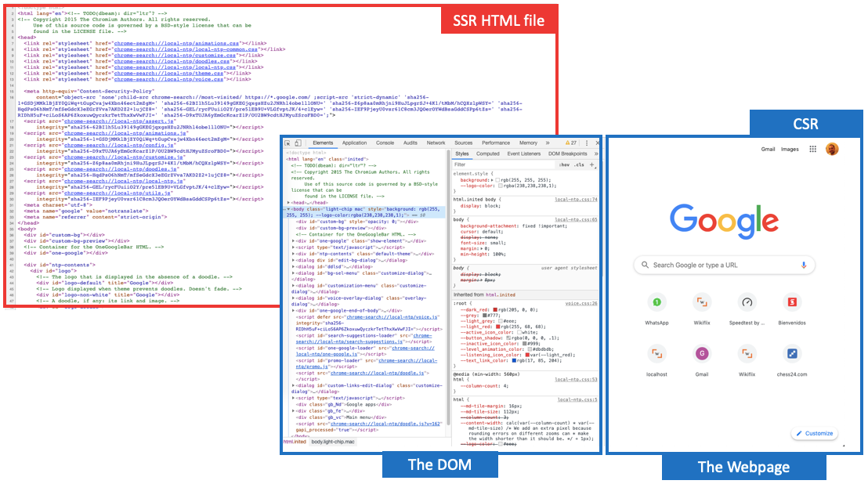Select the microphone icon in the search bar
Image resolution: width=868 pixels, height=484 pixels.
click(804, 265)
